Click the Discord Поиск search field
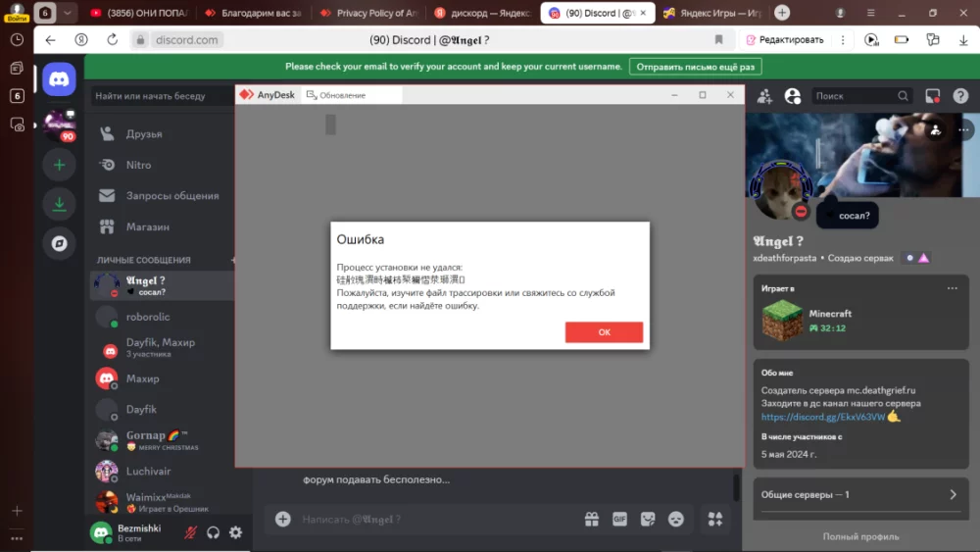 click(861, 96)
